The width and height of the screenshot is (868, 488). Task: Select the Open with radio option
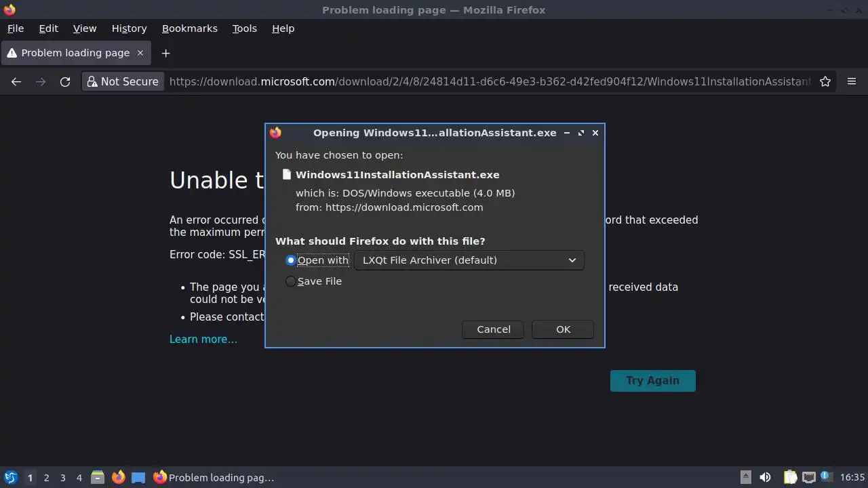click(291, 260)
